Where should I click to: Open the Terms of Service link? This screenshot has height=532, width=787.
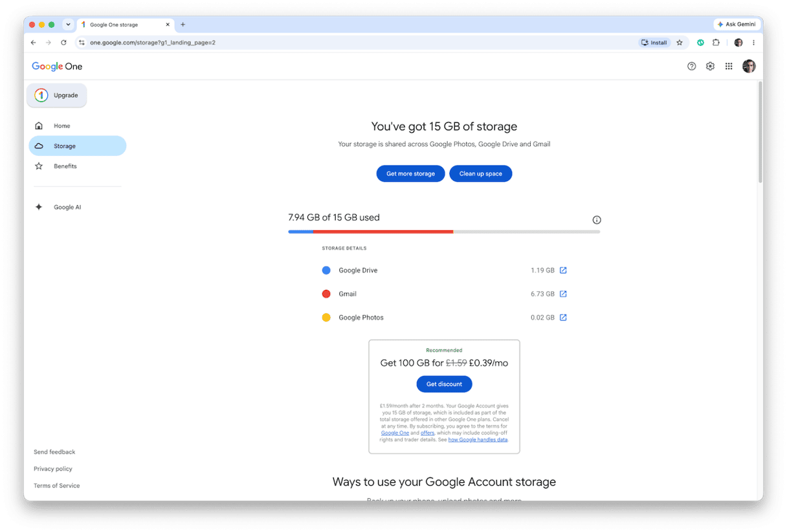[x=57, y=485]
